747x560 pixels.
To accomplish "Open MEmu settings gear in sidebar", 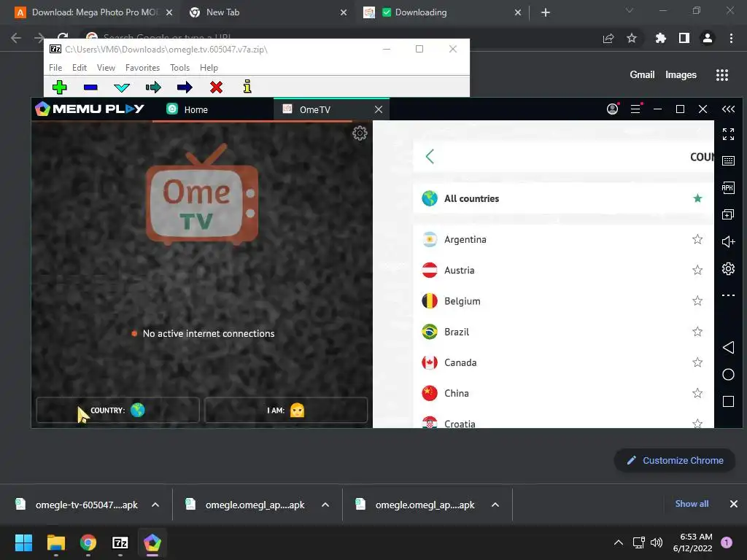I will click(728, 268).
